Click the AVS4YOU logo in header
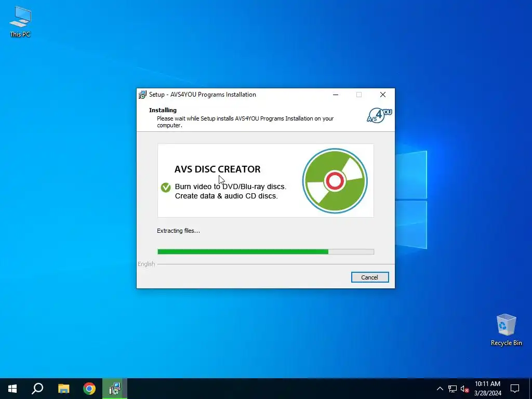This screenshot has height=399, width=532. [x=379, y=115]
